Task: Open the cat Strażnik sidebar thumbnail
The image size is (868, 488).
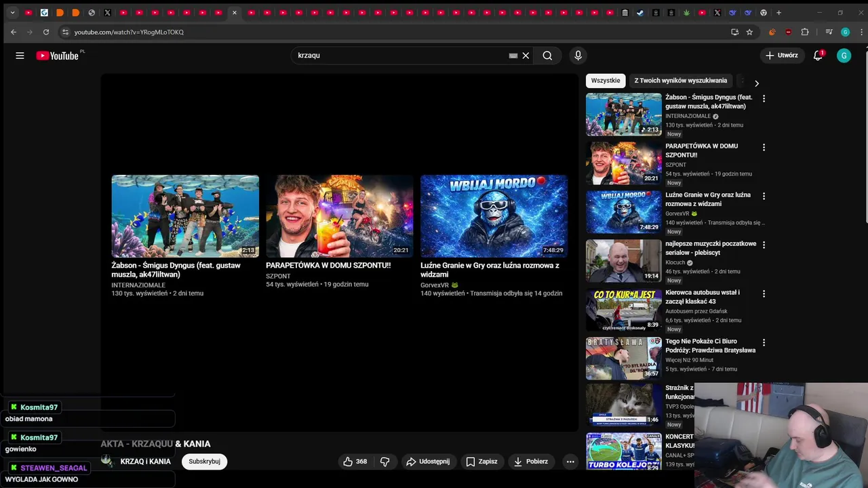Action: point(624,405)
